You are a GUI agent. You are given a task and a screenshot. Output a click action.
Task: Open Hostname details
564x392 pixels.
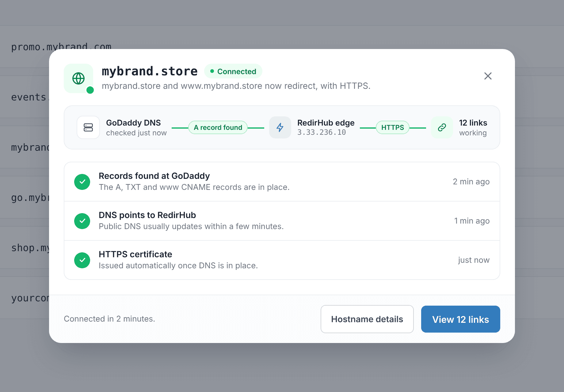coord(367,319)
